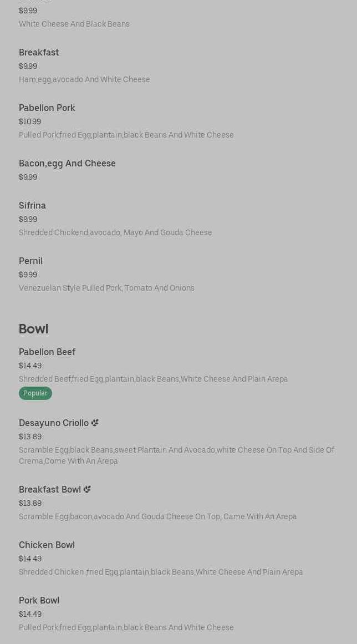Click the leaf icon beside Breakfast Bowl

(87, 489)
